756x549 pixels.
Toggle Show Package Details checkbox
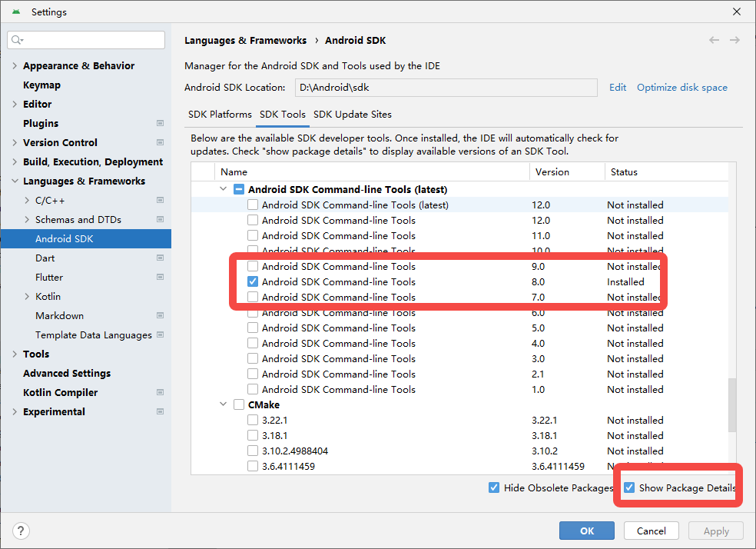[x=629, y=487]
